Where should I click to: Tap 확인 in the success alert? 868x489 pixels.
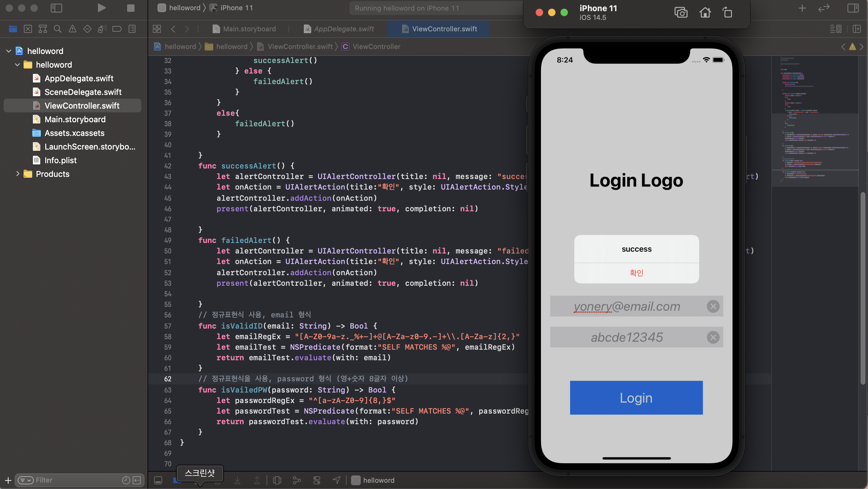point(636,272)
